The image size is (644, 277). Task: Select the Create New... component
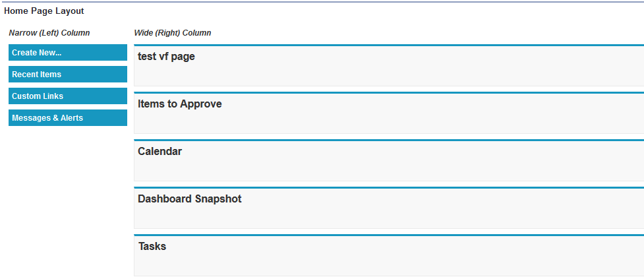coord(67,53)
